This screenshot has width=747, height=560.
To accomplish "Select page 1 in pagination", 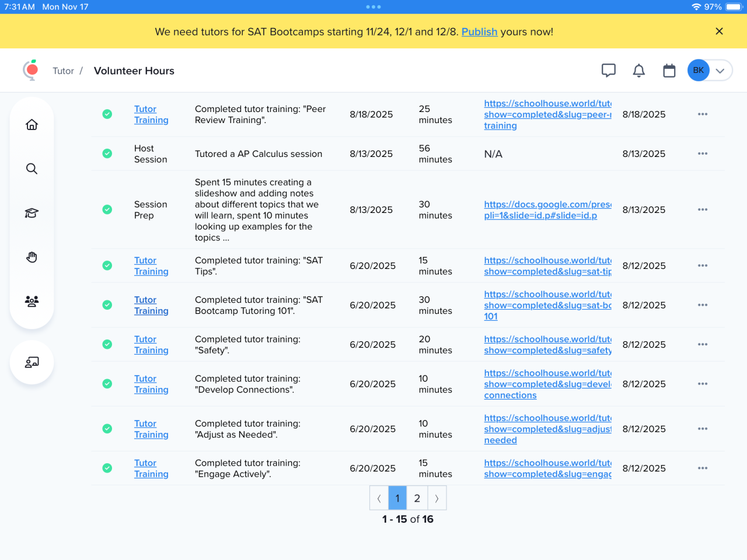I will [397, 498].
